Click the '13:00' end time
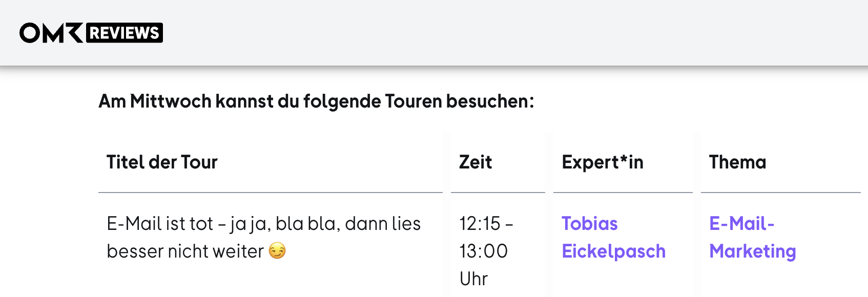 coord(483,251)
